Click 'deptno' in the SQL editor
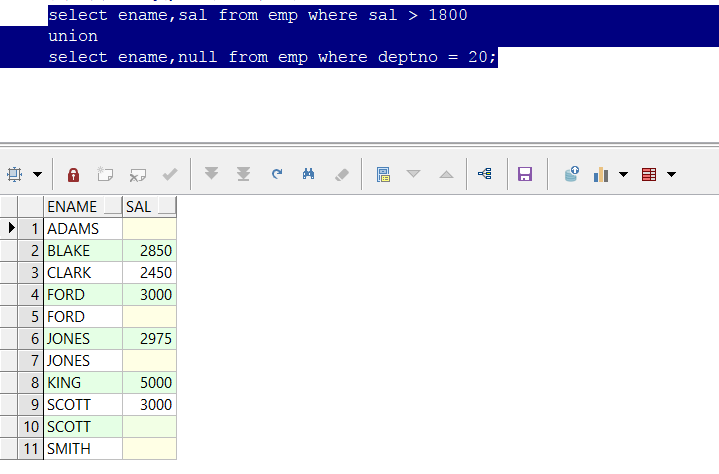Image resolution: width=719 pixels, height=474 pixels. click(408, 57)
